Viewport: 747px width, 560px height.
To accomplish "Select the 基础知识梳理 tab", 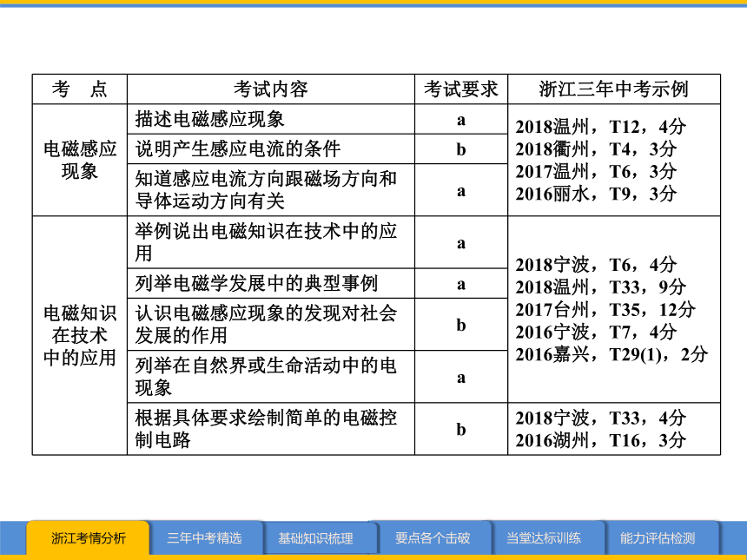I will (x=316, y=538).
